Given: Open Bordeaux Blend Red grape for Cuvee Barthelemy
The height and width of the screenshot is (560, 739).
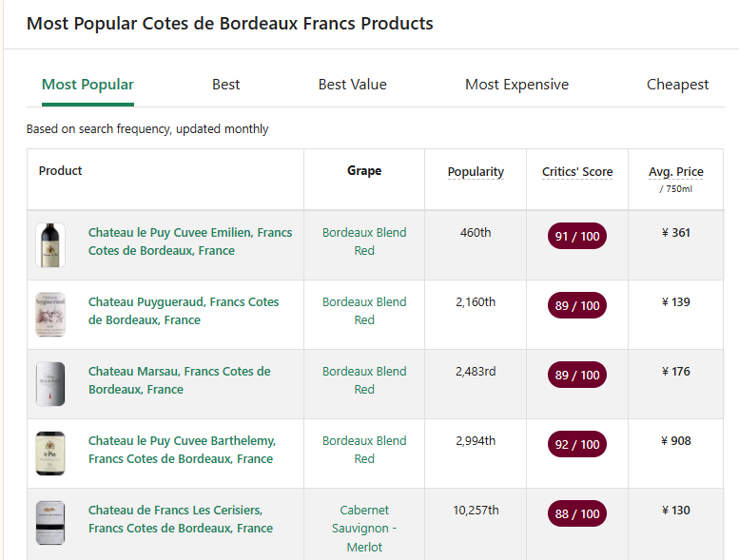Looking at the screenshot, I should [x=364, y=450].
